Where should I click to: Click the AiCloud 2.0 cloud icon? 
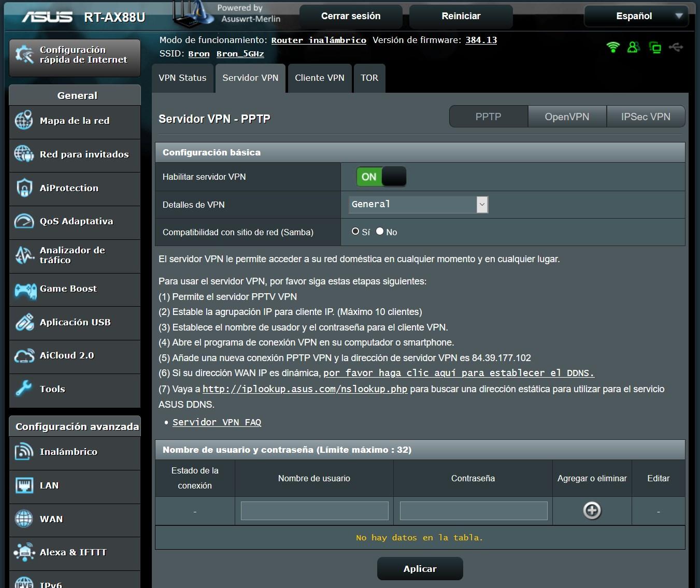tap(24, 356)
